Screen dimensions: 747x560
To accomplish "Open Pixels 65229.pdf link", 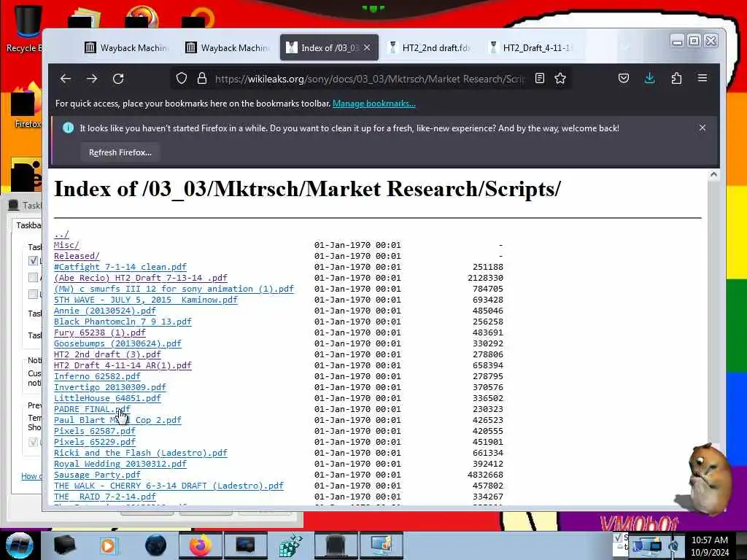I will tap(95, 443).
